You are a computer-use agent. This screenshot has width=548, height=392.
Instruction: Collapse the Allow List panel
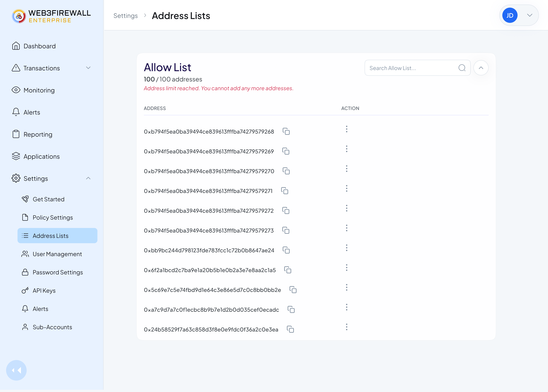[481, 68]
